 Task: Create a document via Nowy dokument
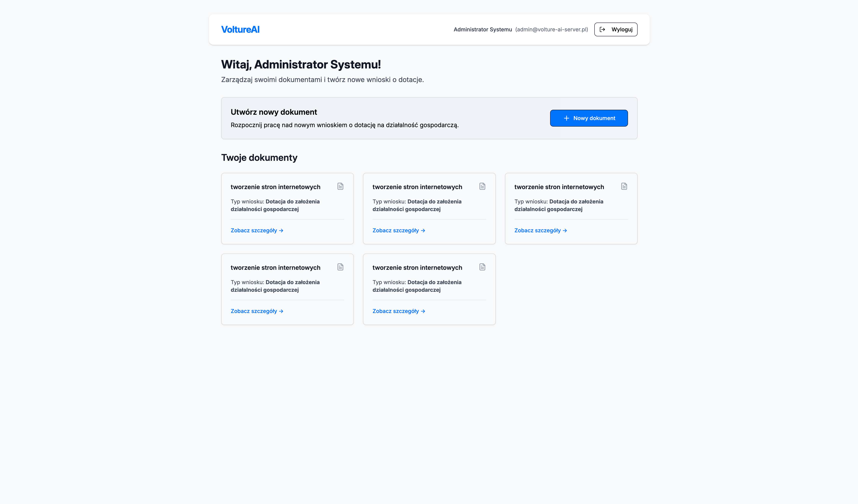tap(589, 118)
